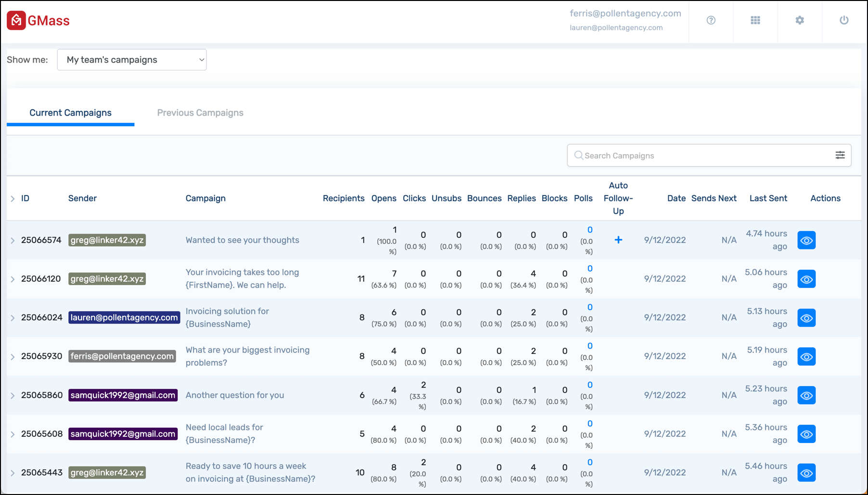The width and height of the screenshot is (868, 495).
Task: View campaign 25065930 with eye button
Action: (806, 356)
